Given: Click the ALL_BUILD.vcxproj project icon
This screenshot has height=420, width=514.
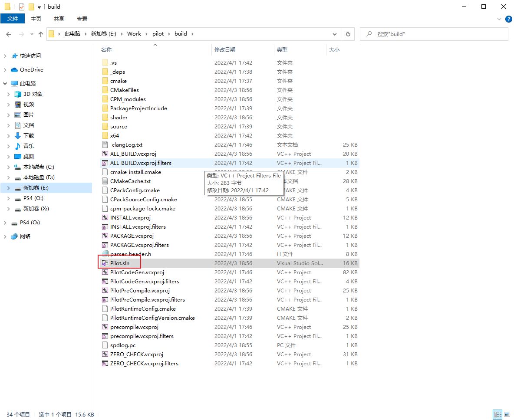Looking at the screenshot, I should tap(105, 154).
